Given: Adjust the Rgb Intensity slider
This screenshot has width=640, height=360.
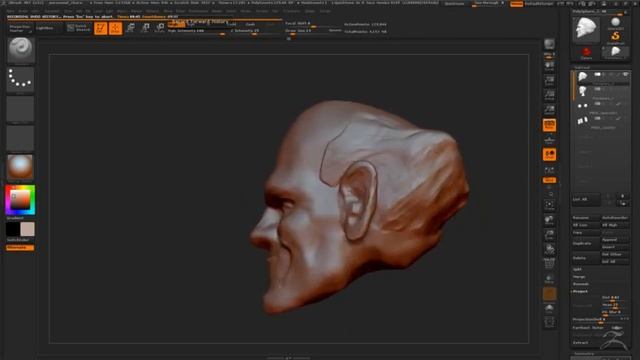Looking at the screenshot, I should tap(197, 31).
